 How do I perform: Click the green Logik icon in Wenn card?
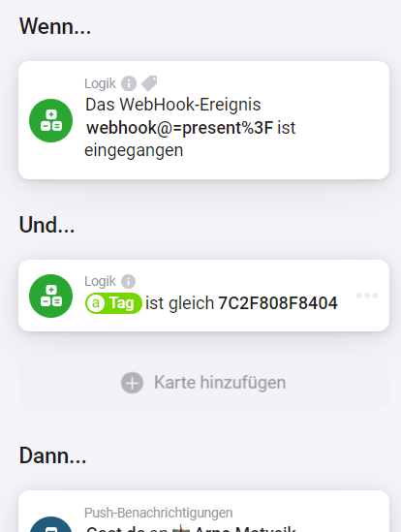(x=51, y=120)
